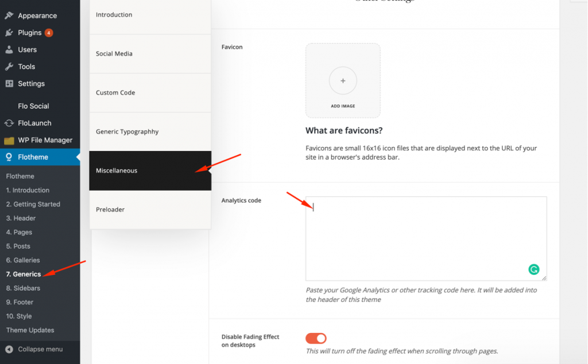Switch to Generic Typography tab
Image resolution: width=588 pixels, height=364 pixels.
150,131
